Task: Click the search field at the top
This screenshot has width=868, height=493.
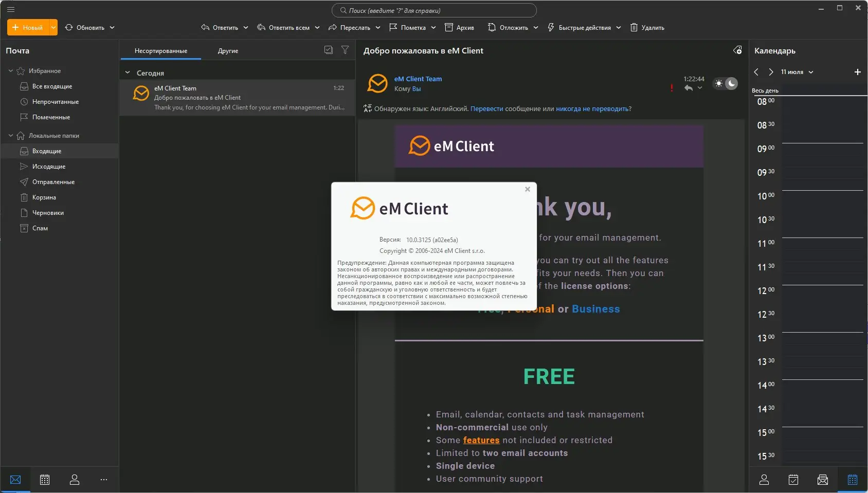Action: [x=434, y=10]
